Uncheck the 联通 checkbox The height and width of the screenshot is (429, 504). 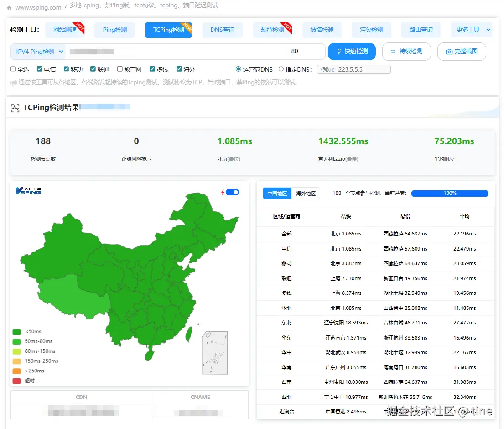coord(93,69)
